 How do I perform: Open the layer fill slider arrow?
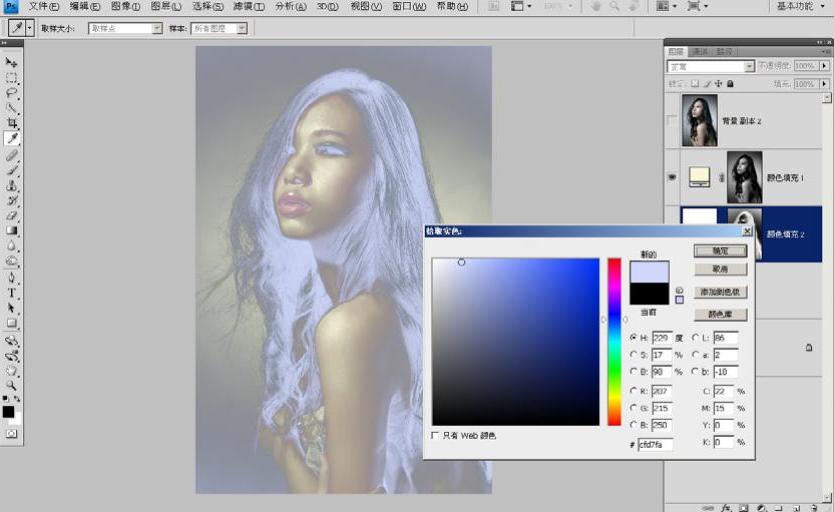coord(824,84)
